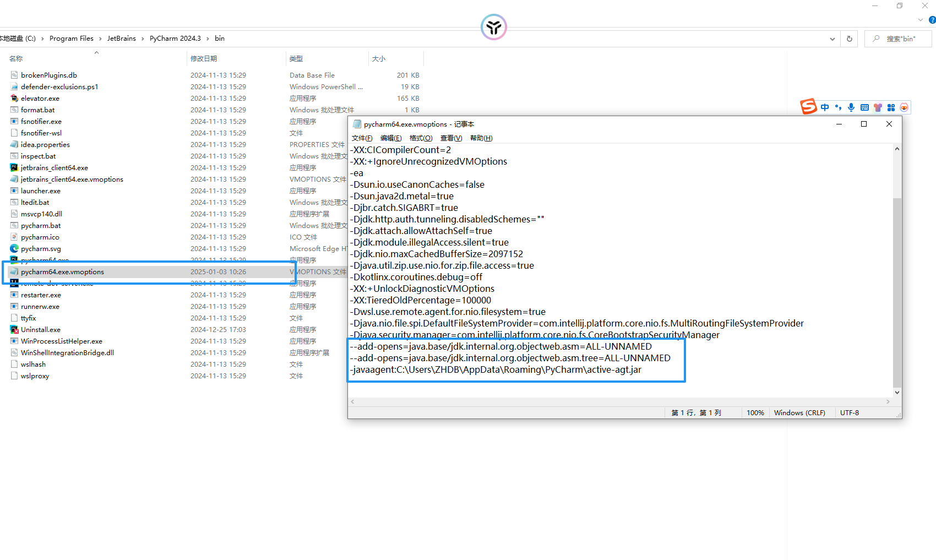Click Notepad title bar file icon
The height and width of the screenshot is (560, 936).
[357, 124]
